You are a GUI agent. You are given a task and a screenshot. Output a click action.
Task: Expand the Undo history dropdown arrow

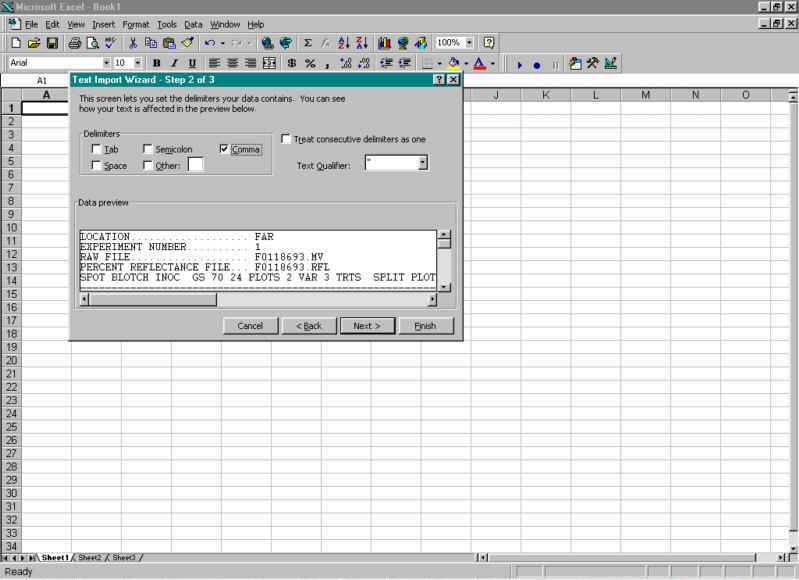(222, 43)
